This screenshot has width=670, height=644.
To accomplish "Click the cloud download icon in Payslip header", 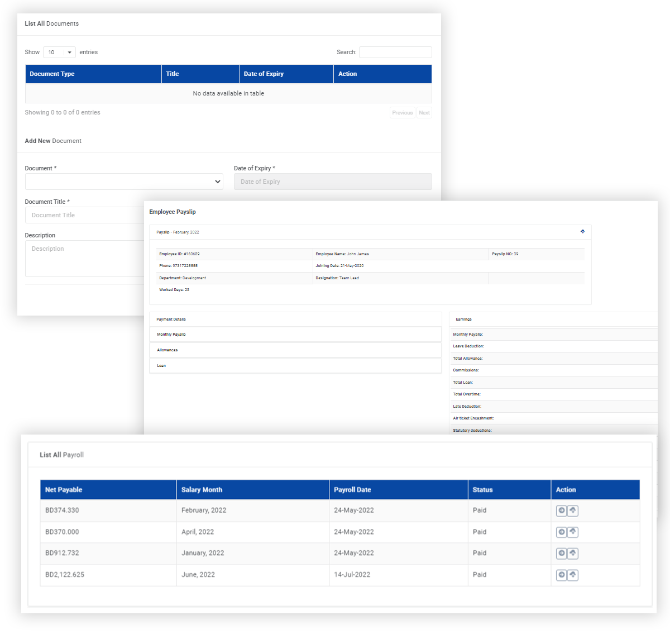I will [582, 231].
